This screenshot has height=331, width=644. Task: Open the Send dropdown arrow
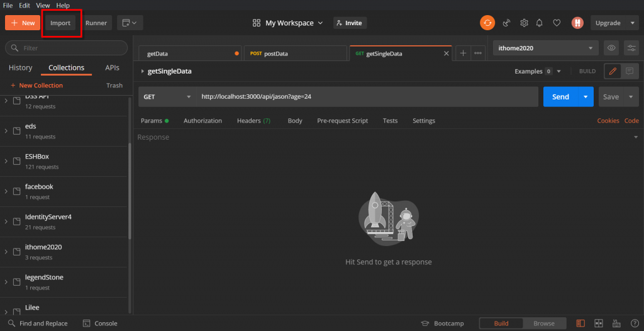tap(586, 97)
